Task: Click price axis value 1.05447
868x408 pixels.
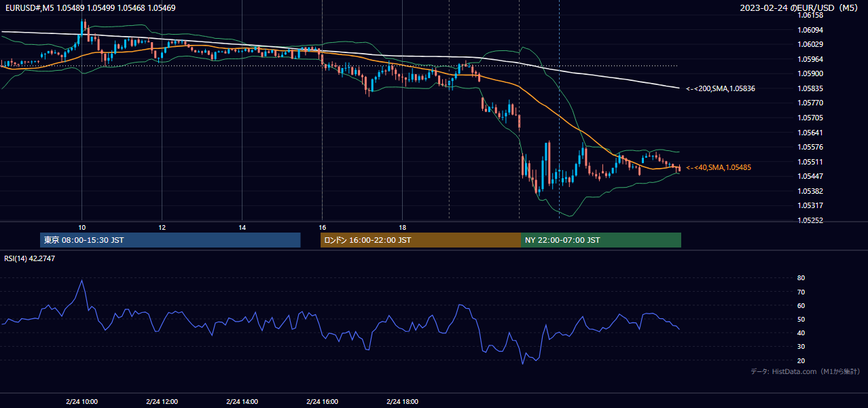Action: click(810, 176)
